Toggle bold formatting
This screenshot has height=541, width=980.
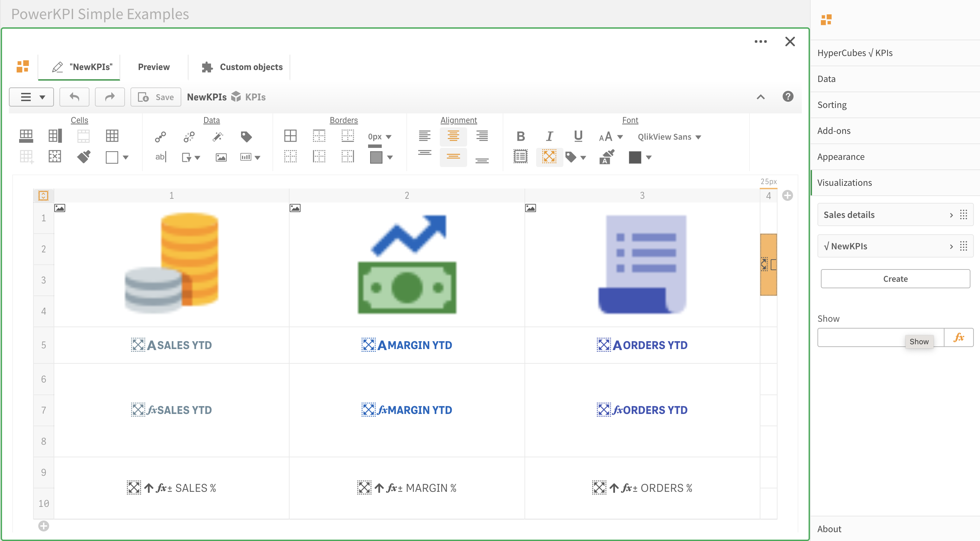520,136
